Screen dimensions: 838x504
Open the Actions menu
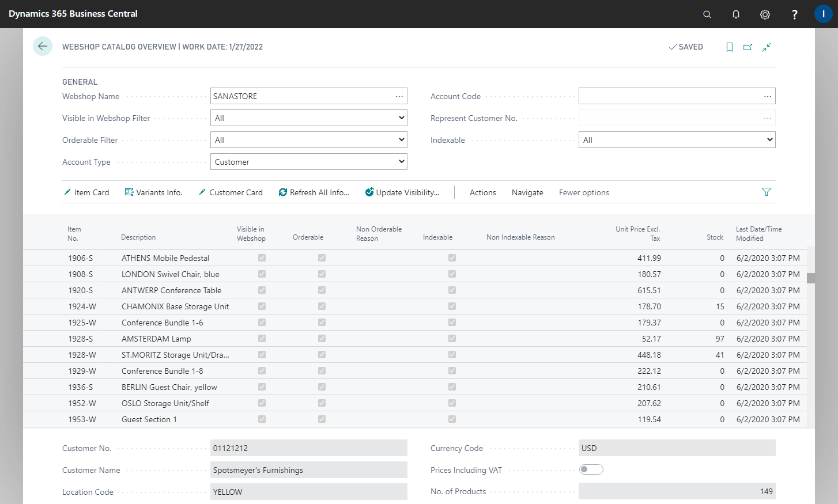[483, 192]
